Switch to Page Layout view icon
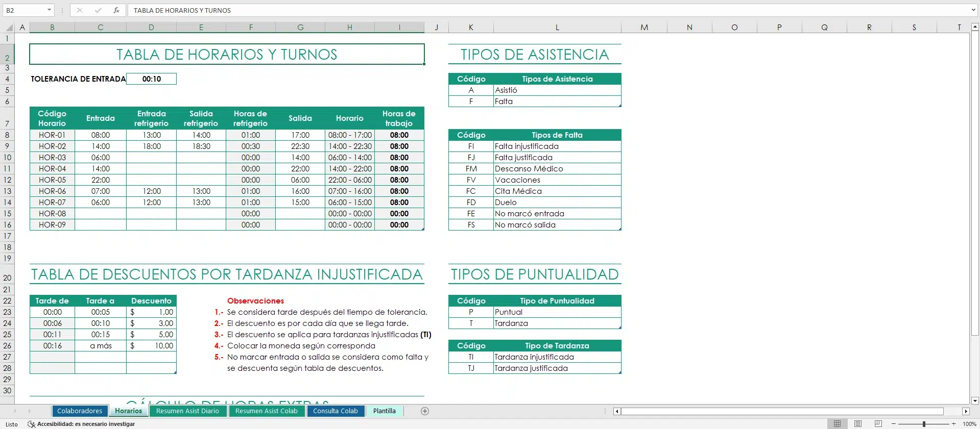This screenshot has height=429, width=980. (858, 424)
